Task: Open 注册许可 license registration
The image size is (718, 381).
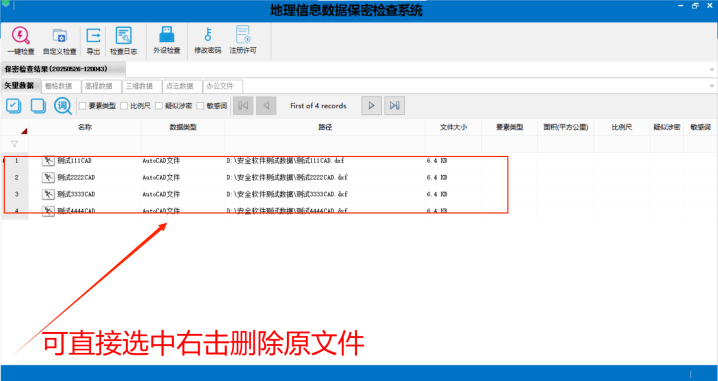Action: point(243,40)
